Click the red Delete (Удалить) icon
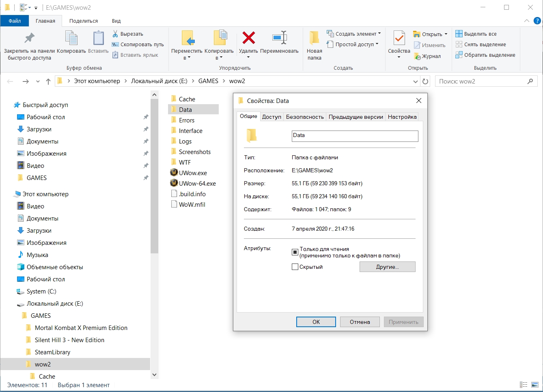The width and height of the screenshot is (543, 392). 248,38
